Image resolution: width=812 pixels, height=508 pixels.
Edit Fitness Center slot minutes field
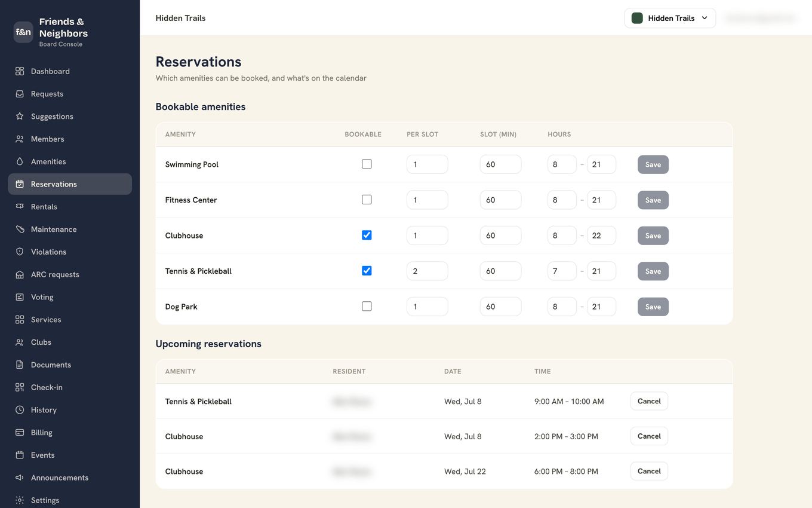pos(501,200)
